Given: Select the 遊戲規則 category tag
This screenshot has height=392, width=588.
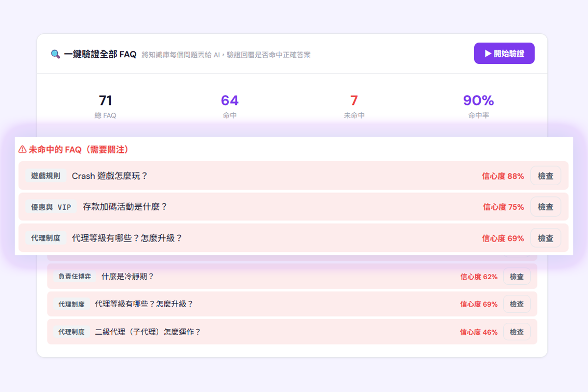Looking at the screenshot, I should tap(46, 176).
